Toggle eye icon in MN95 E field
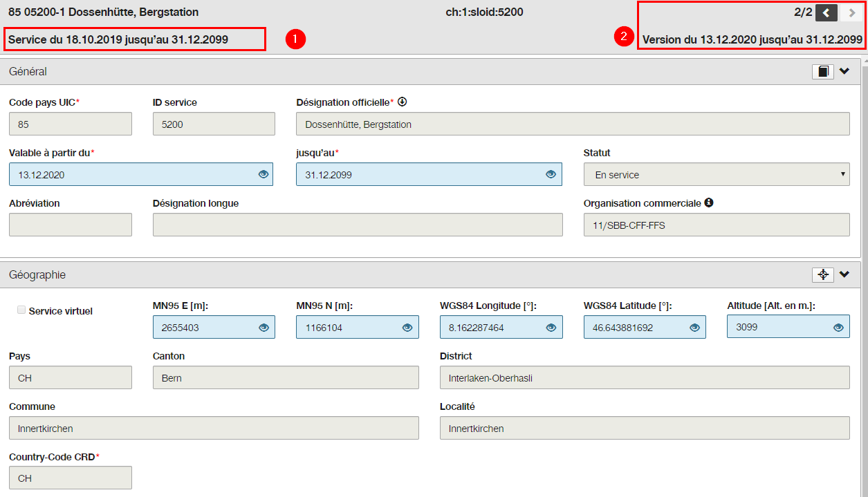 pyautogui.click(x=264, y=328)
